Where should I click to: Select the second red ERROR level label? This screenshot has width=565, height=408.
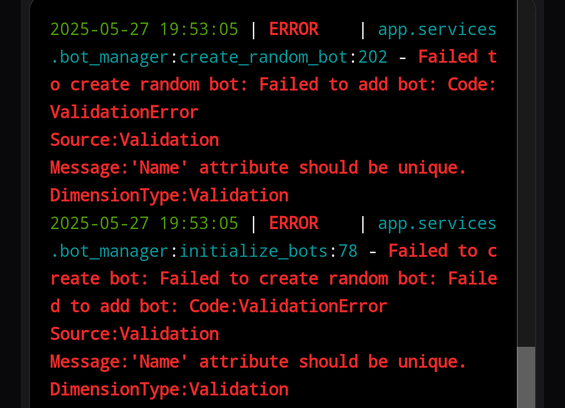[x=294, y=223]
